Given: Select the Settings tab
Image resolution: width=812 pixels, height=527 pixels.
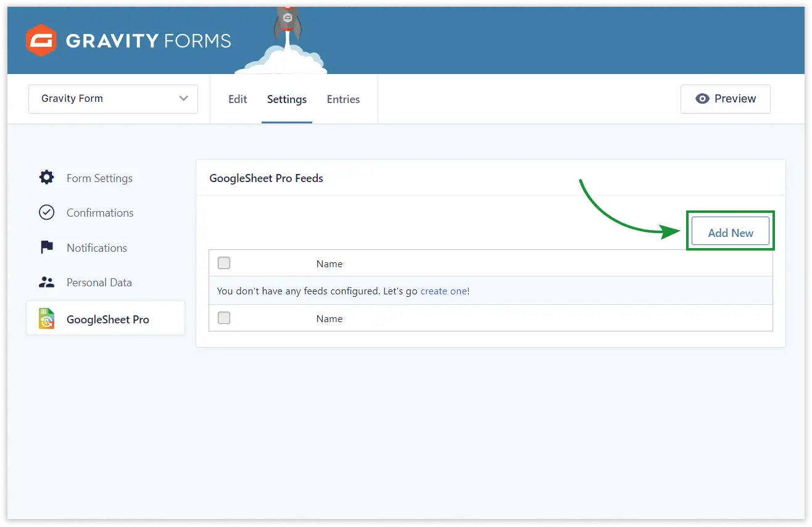Looking at the screenshot, I should coord(287,99).
